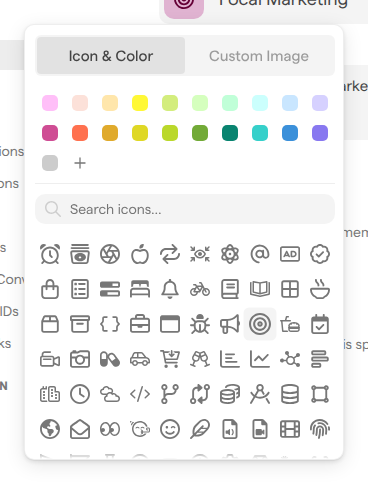Select the steaming bowl icon

click(320, 289)
